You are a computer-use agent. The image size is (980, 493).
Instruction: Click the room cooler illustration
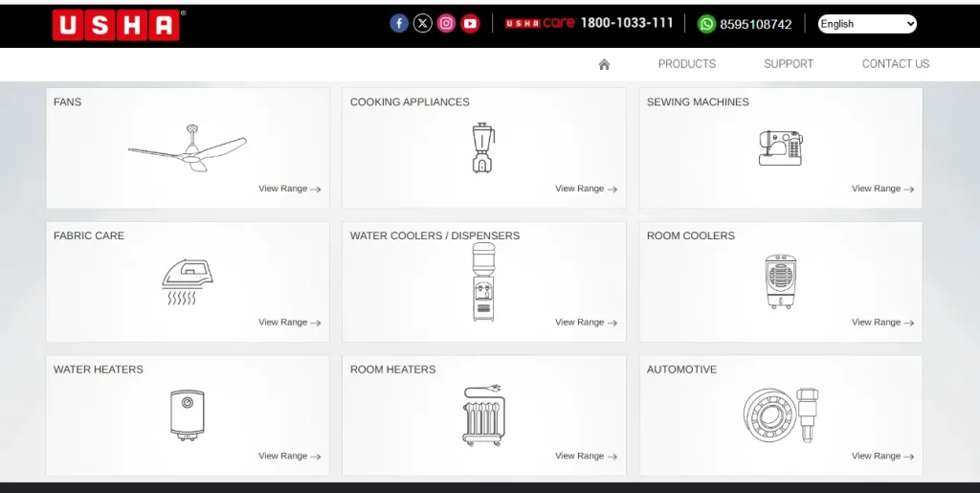[780, 281]
